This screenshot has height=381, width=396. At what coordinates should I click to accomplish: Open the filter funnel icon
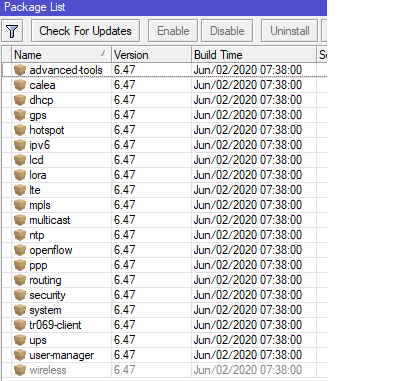point(12,31)
